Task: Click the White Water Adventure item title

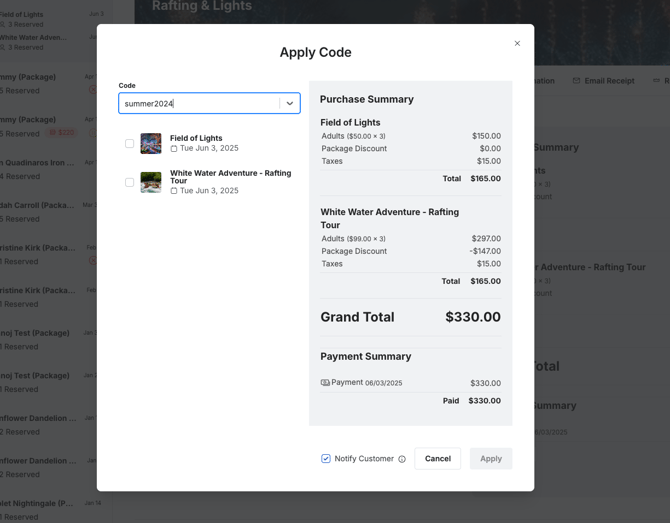Action: 231,176
